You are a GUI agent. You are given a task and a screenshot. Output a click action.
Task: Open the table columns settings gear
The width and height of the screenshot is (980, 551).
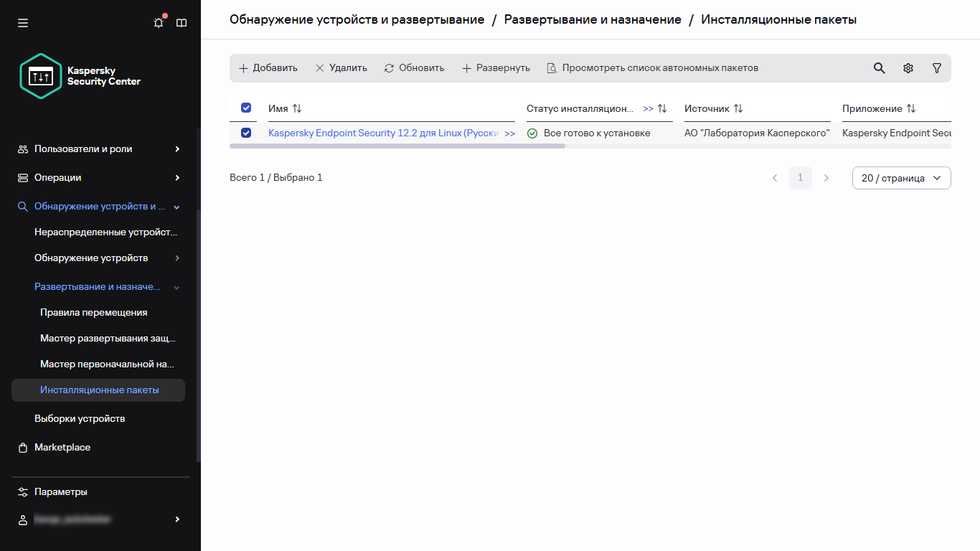(908, 67)
